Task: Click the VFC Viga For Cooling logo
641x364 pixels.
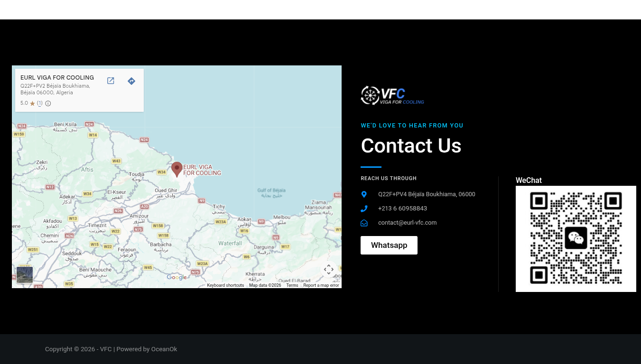Action: (x=392, y=95)
